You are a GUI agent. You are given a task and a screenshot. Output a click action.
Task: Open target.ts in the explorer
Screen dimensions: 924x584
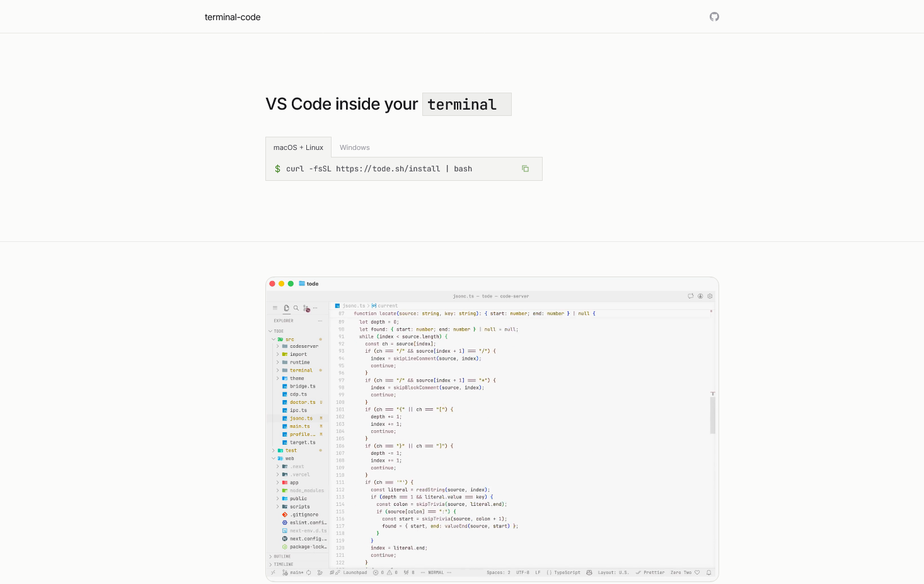click(303, 443)
